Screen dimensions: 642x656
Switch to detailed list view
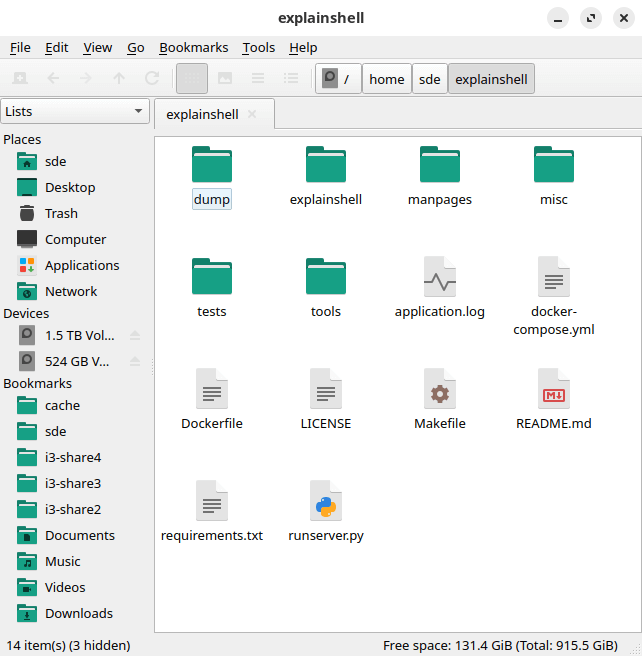point(291,78)
